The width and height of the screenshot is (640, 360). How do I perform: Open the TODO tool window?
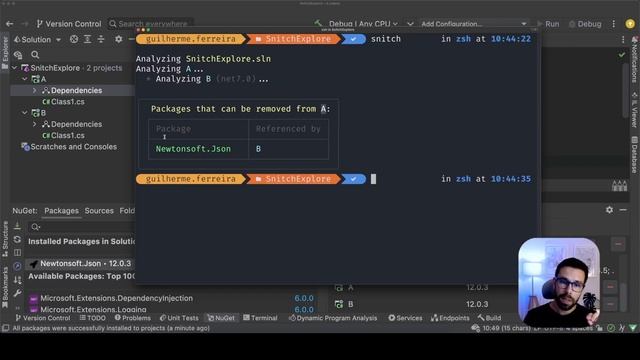tap(93, 318)
